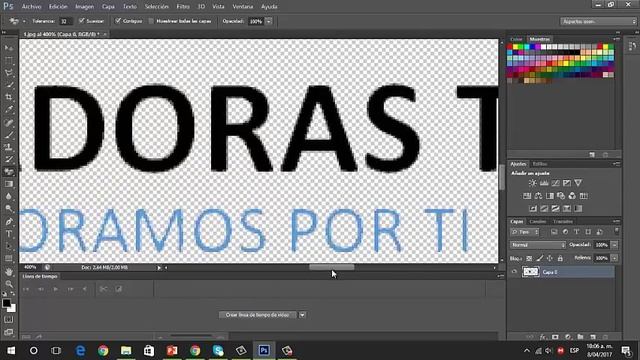640x360 pixels.
Task: Select the Blur tool
Action: click(9, 196)
